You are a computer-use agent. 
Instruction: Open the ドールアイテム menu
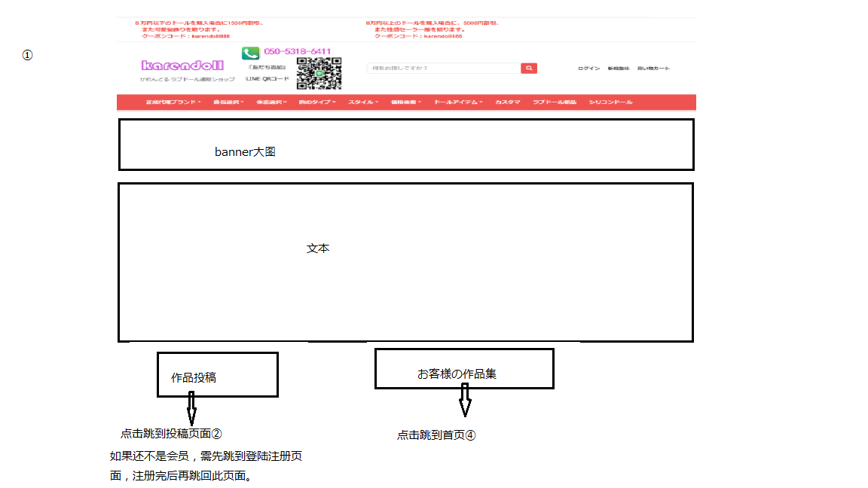pos(458,102)
